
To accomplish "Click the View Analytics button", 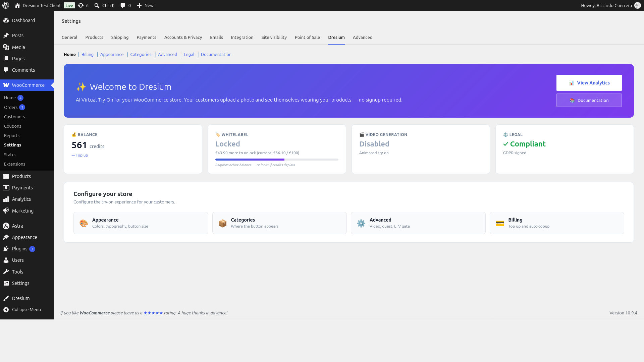I will tap(589, 83).
